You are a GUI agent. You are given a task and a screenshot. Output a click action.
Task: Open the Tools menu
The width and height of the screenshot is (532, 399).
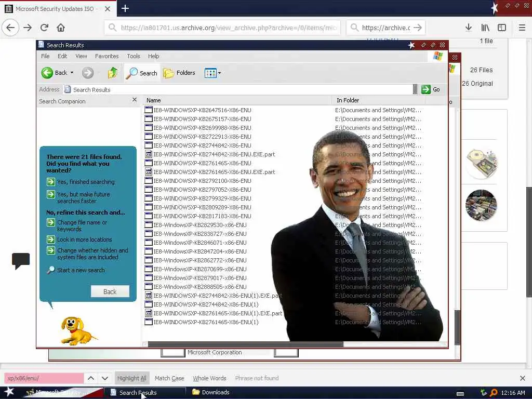(134, 56)
